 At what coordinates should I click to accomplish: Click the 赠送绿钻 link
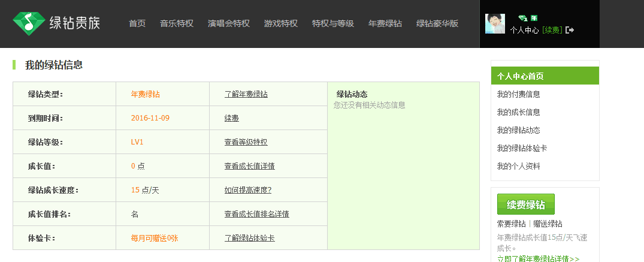coord(548,224)
